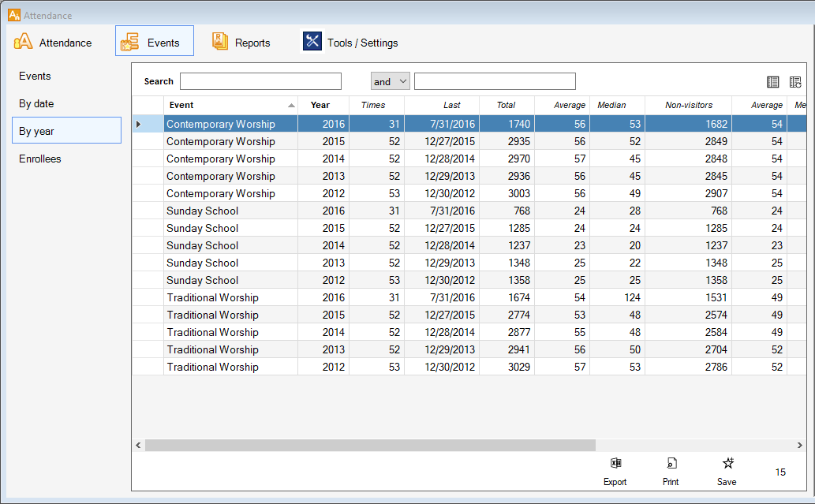Click the first Search text field
The height and width of the screenshot is (504, 815).
(260, 81)
